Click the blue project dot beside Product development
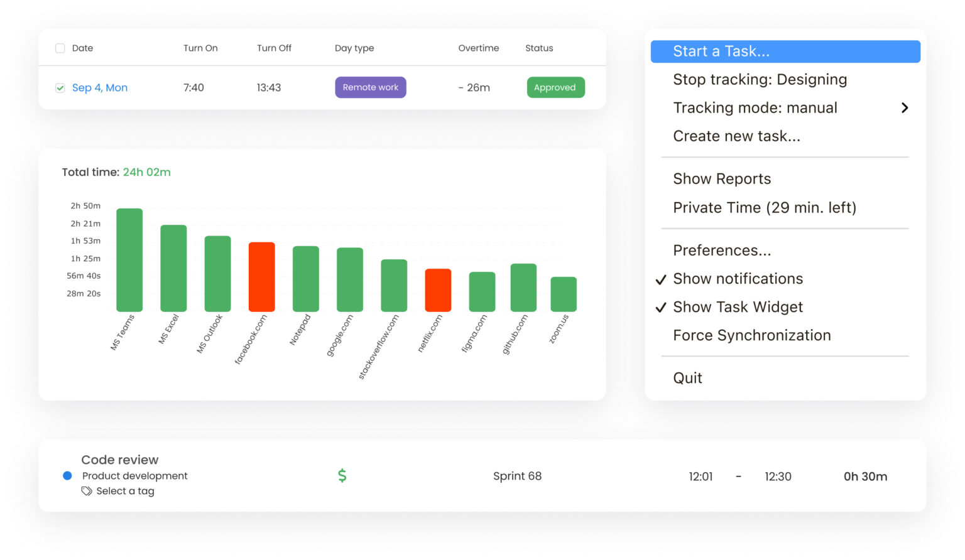Screen dimensions: 965x560 pos(67,476)
